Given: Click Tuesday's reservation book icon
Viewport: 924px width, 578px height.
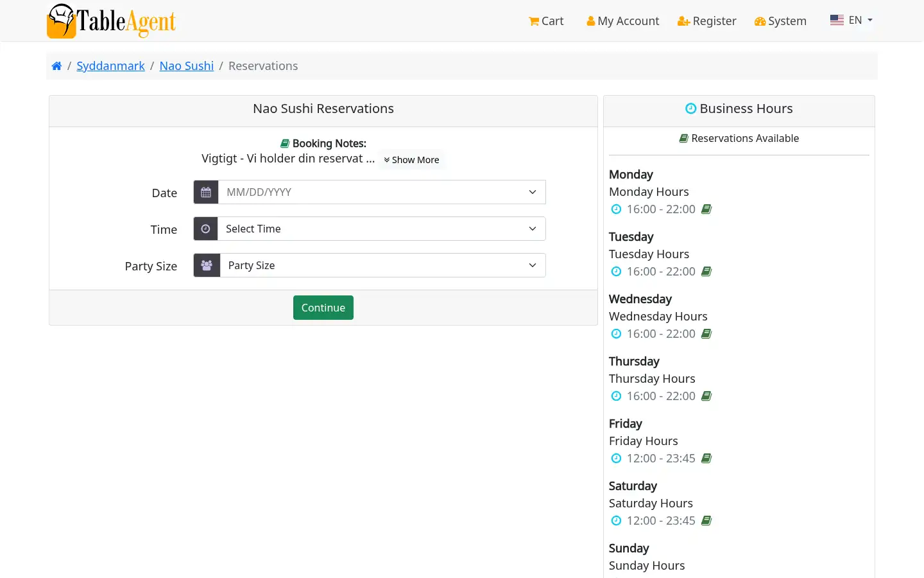Looking at the screenshot, I should coord(706,272).
